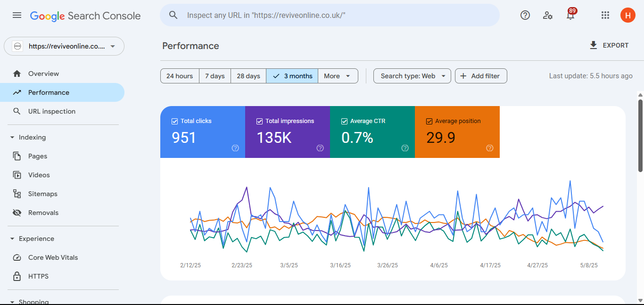Click the Google Search Console logo

pos(85,16)
